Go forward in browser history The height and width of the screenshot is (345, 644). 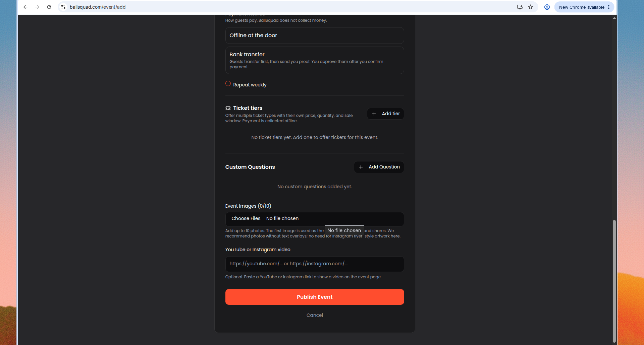click(x=37, y=7)
